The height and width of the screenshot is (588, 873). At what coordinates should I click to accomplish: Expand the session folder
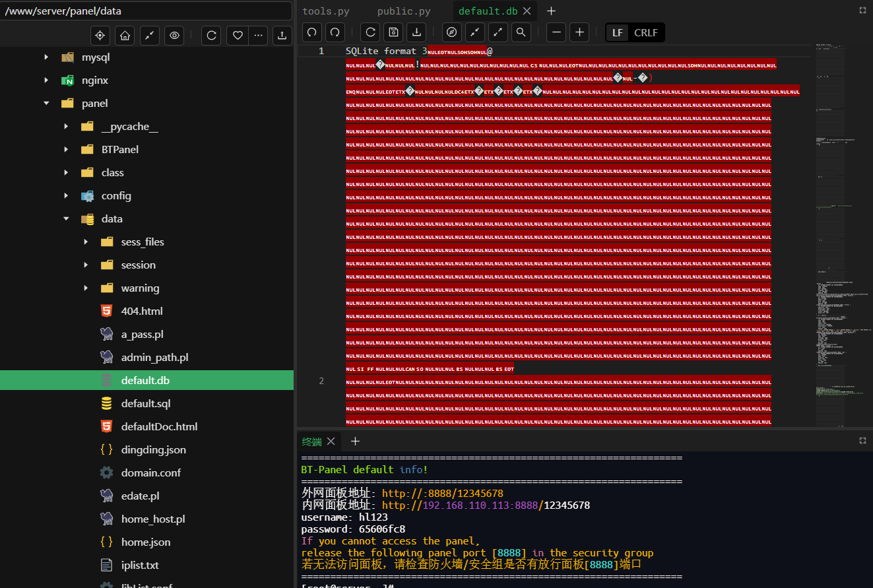click(86, 265)
